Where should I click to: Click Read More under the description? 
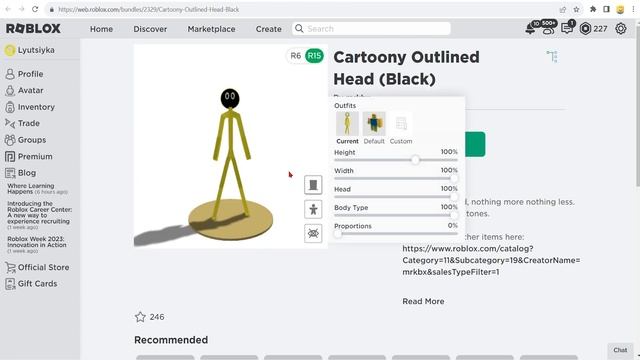point(423,301)
